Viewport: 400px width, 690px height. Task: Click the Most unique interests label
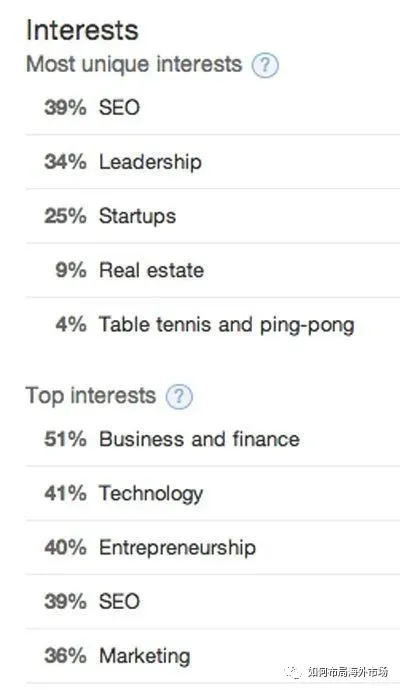pos(134,65)
